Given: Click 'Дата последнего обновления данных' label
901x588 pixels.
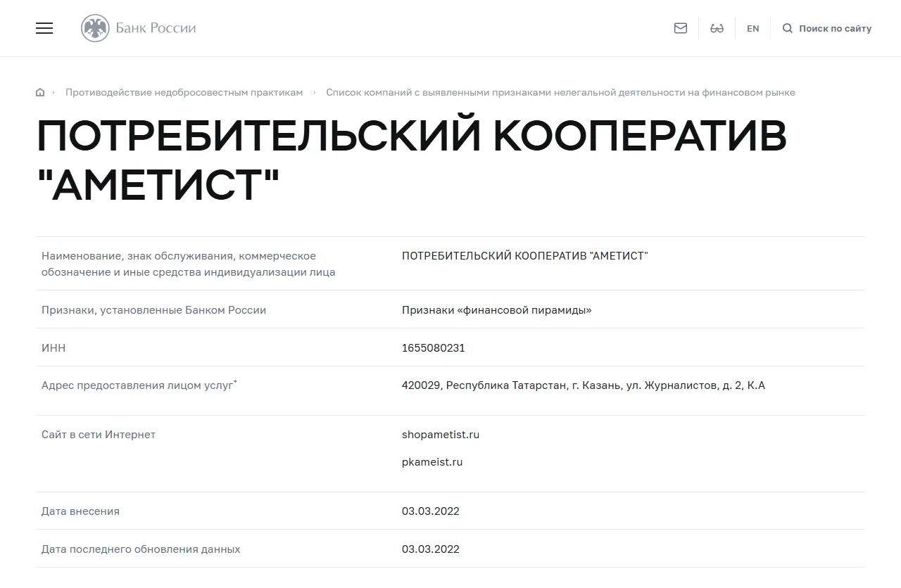Looking at the screenshot, I should [141, 549].
